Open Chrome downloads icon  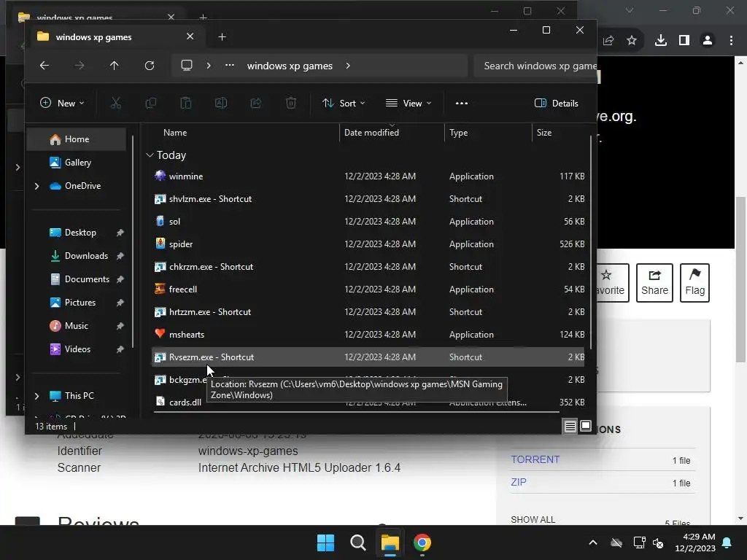point(660,41)
